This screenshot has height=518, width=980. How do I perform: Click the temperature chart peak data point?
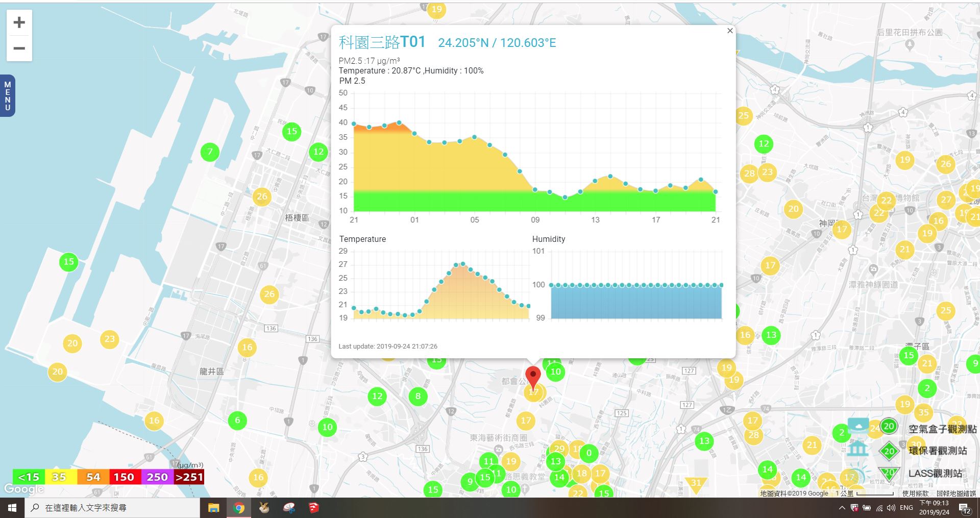[x=463, y=264]
